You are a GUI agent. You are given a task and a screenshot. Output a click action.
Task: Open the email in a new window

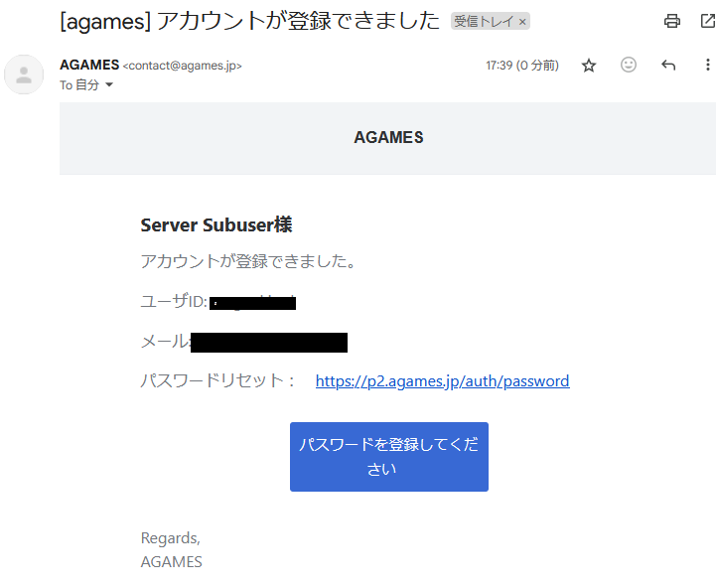(x=709, y=21)
